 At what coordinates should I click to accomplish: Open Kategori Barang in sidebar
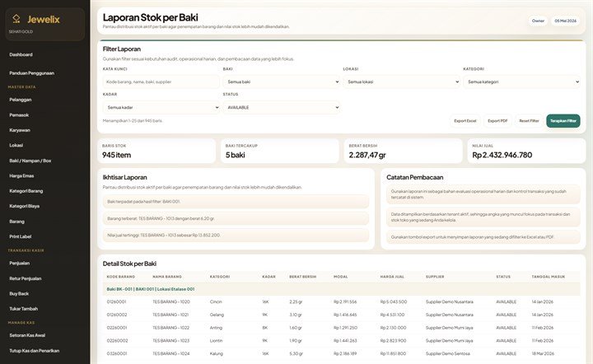(26, 191)
